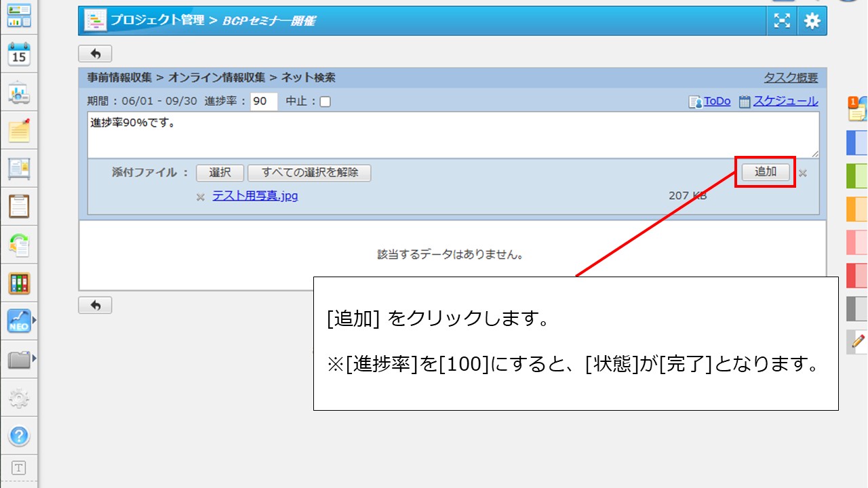The width and height of the screenshot is (868, 488).
Task: Toggle the 中止 checkbox
Action: pos(325,102)
